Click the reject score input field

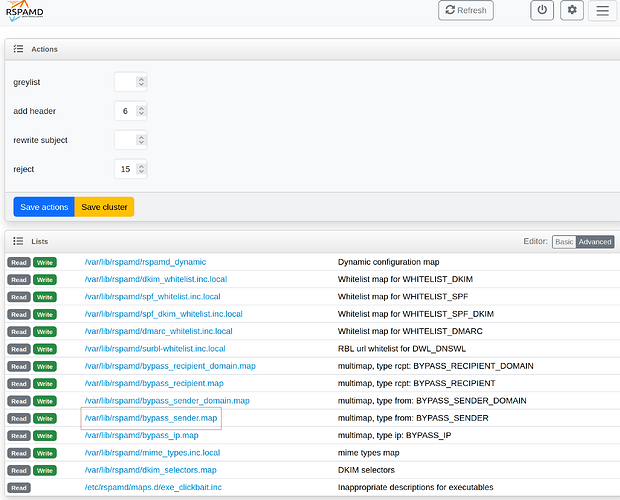[130, 169]
